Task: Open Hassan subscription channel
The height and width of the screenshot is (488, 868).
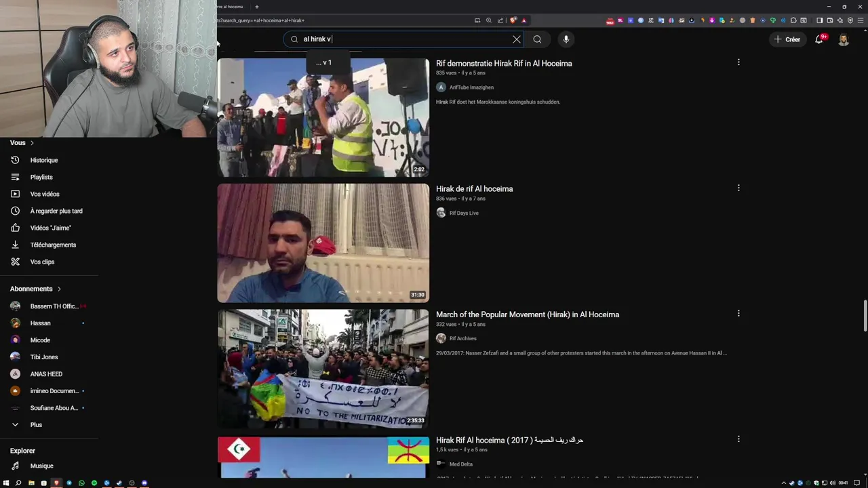Action: (41, 323)
